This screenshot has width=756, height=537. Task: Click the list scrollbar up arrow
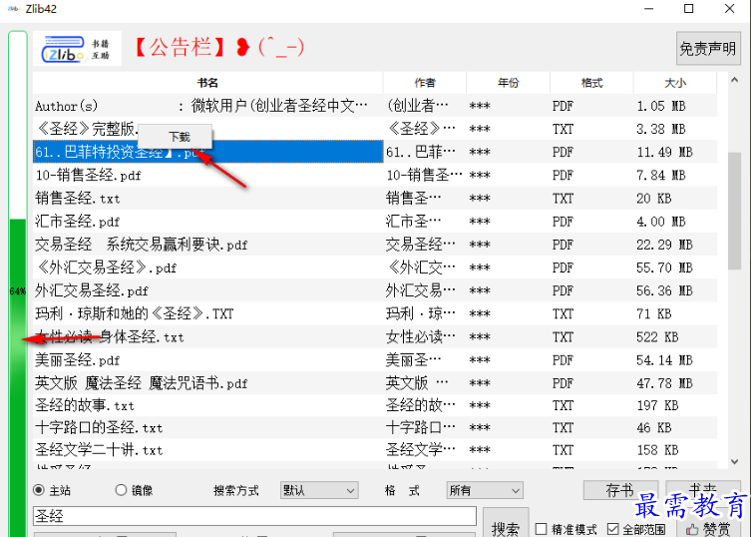734,80
